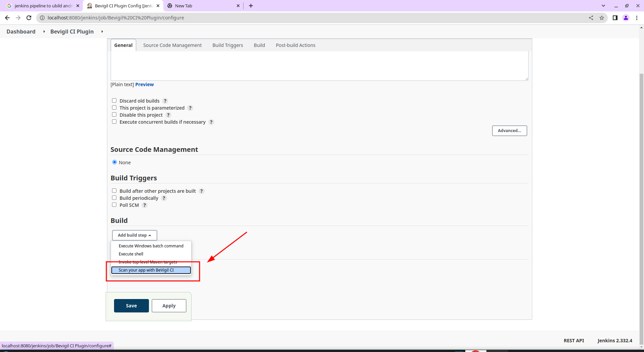Viewport: 644px width, 352px height.
Task: Preview the description text
Action: click(145, 84)
